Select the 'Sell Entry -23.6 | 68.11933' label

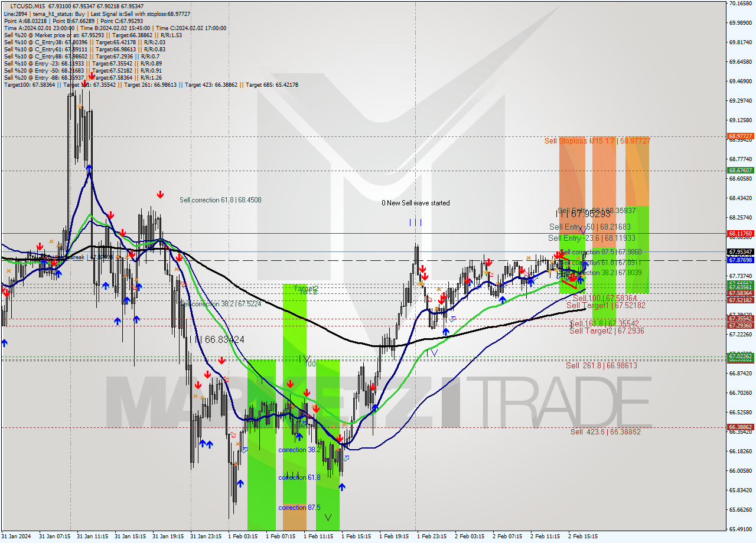coord(592,238)
